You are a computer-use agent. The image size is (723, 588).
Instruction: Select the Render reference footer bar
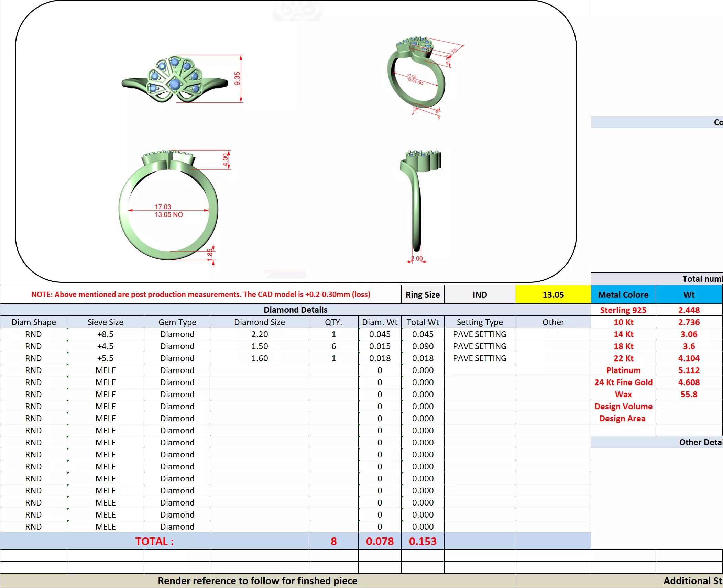(257, 581)
